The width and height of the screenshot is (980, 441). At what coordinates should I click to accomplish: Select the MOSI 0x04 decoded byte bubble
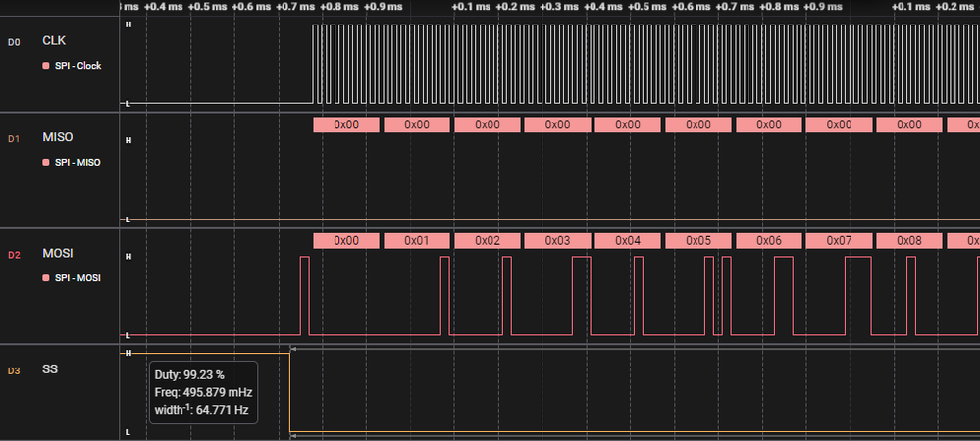point(628,240)
